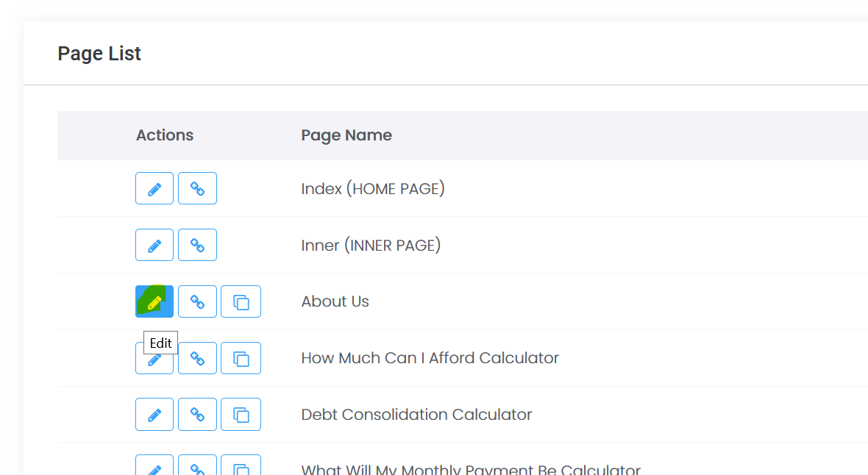Select Index (HOME PAGE) page name

coord(373,189)
